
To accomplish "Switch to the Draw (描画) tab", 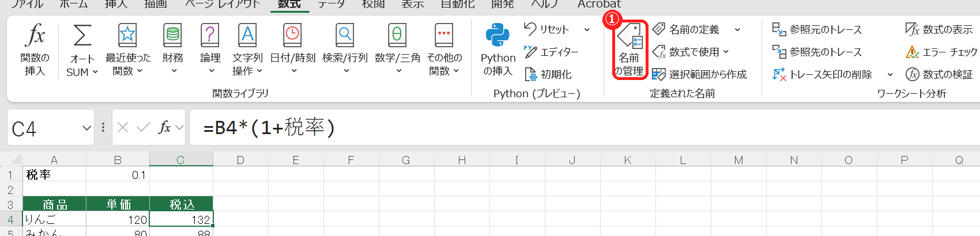I will [156, 4].
